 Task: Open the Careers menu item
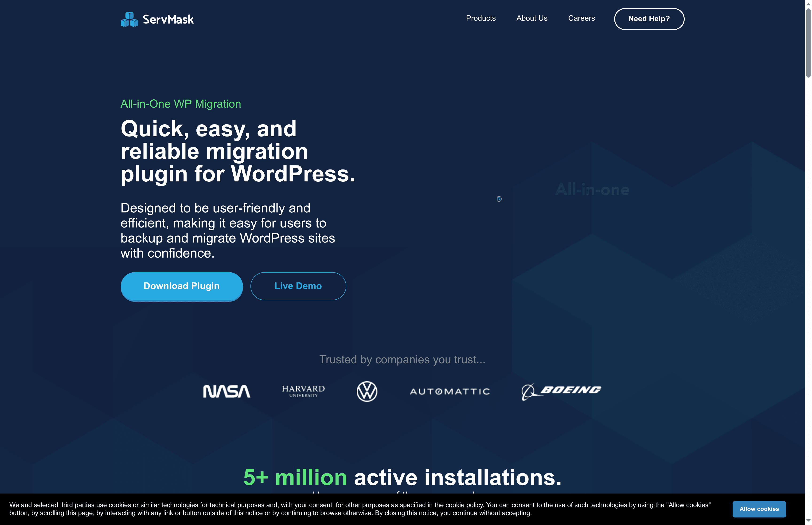tap(581, 18)
